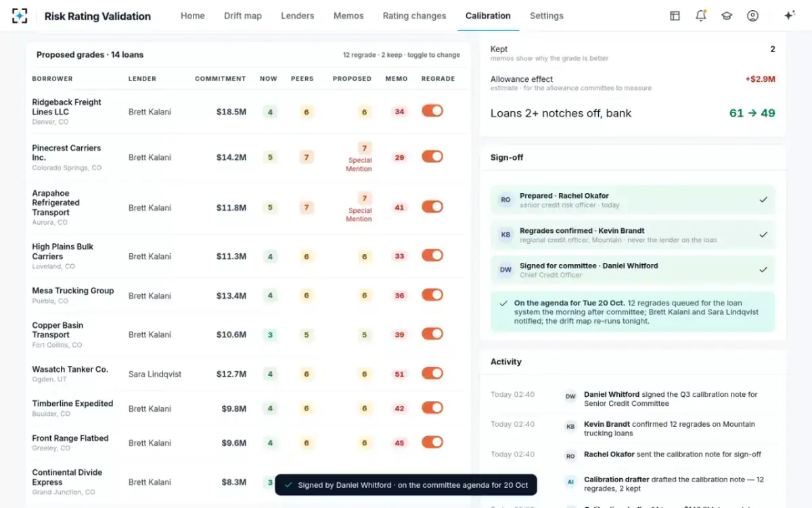Click the RO avatar in Activity feed
Screen dimensions: 812x508
pyautogui.click(x=570, y=457)
